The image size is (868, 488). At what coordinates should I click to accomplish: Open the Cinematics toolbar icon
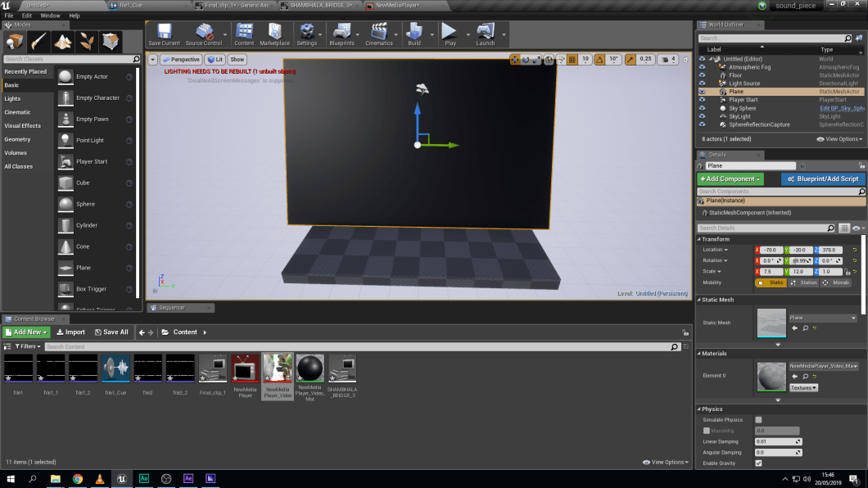378,34
